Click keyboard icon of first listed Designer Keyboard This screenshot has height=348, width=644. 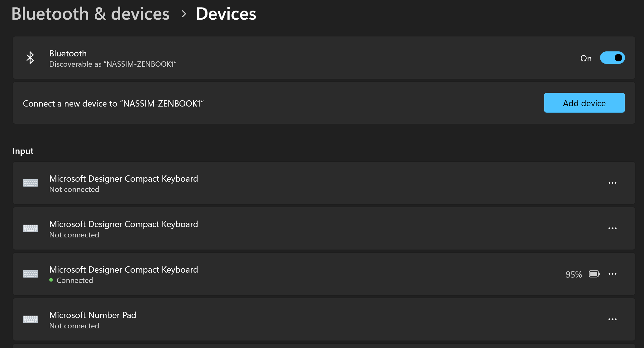coord(31,183)
